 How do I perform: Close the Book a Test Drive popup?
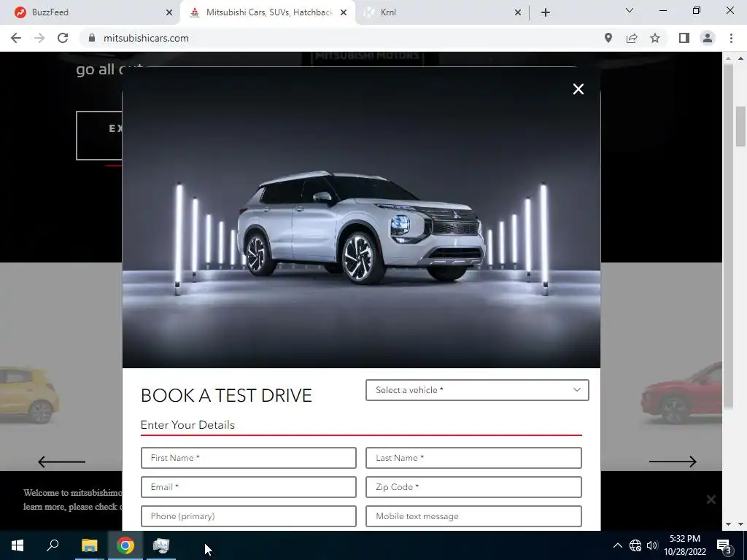[x=578, y=89]
